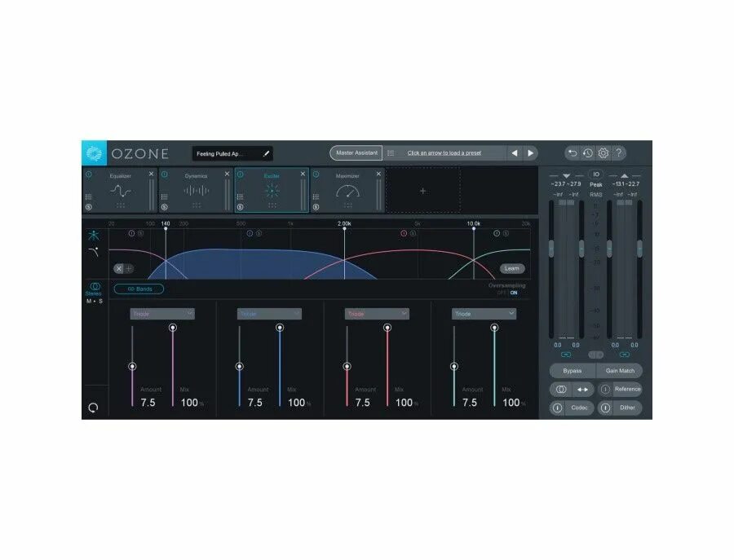Image resolution: width=734 pixels, height=560 pixels.
Task: Remove the Exciter module
Action: click(x=303, y=174)
